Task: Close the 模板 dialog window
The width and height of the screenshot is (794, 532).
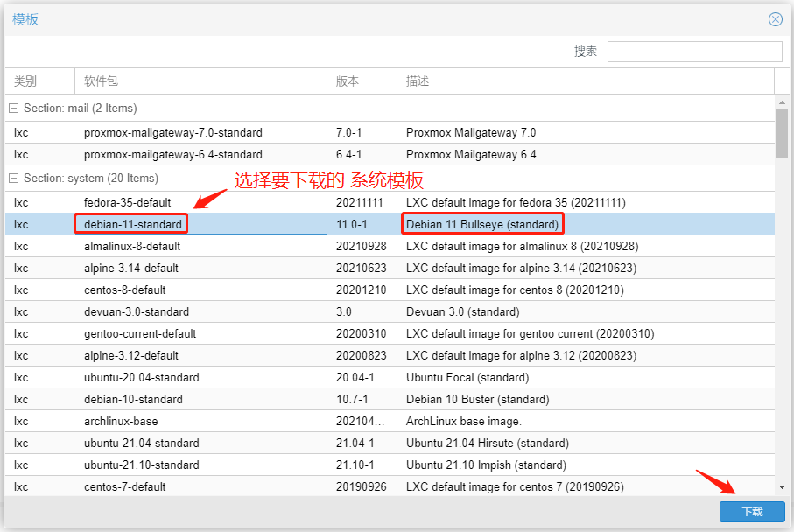Action: (x=775, y=19)
